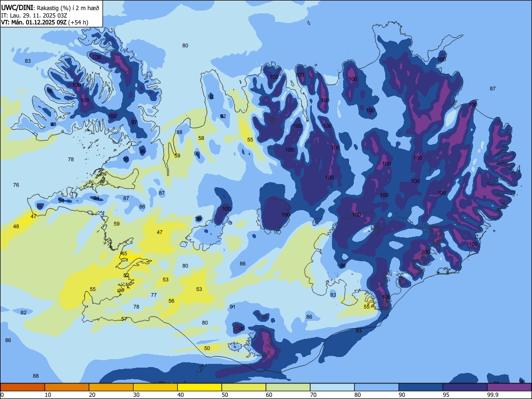532x399 pixels.
Task: Select the humidity value 52 on the map
Action: [x=126, y=275]
